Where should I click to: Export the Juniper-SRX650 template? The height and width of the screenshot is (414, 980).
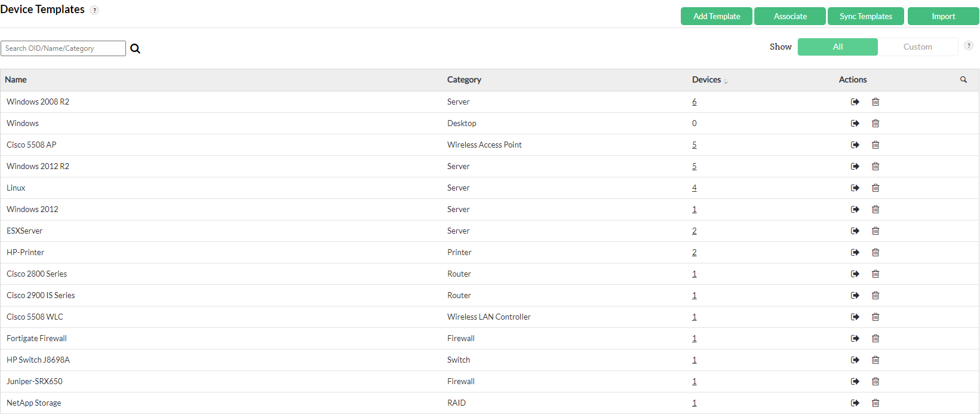pos(855,381)
